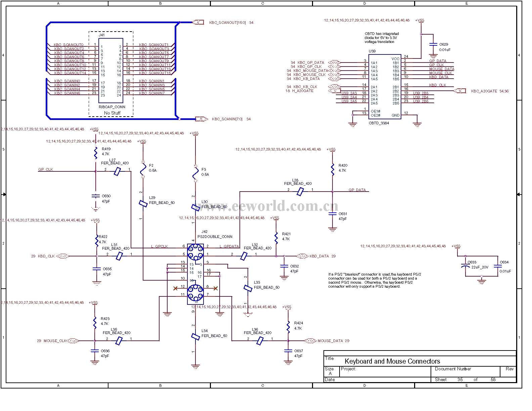This screenshot has height=411, width=532.
Task: Click the KBC_KB_CLK signal label
Action: (305, 87)
